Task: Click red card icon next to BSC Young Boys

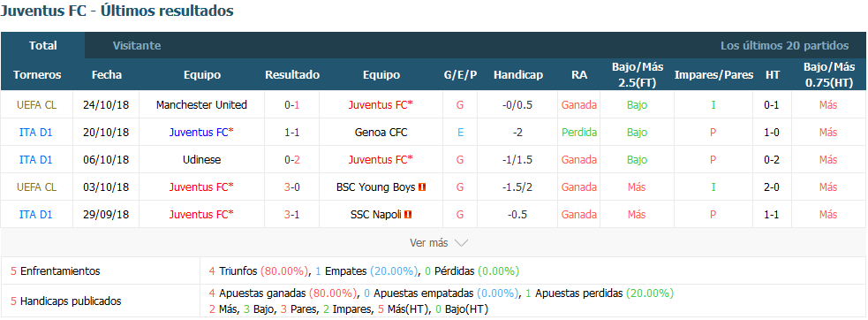Action: tap(422, 187)
